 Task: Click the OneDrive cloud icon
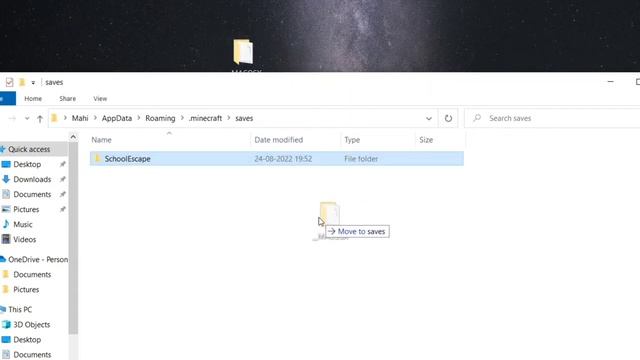2,259
